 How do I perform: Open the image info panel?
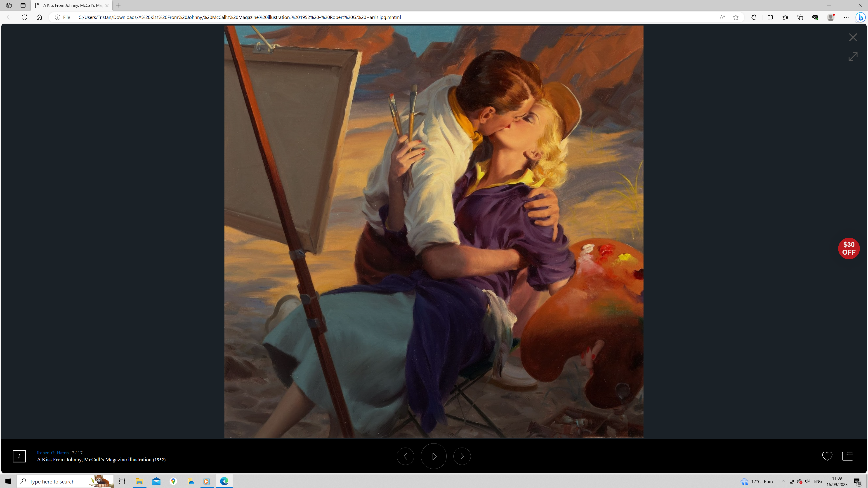coord(19,456)
